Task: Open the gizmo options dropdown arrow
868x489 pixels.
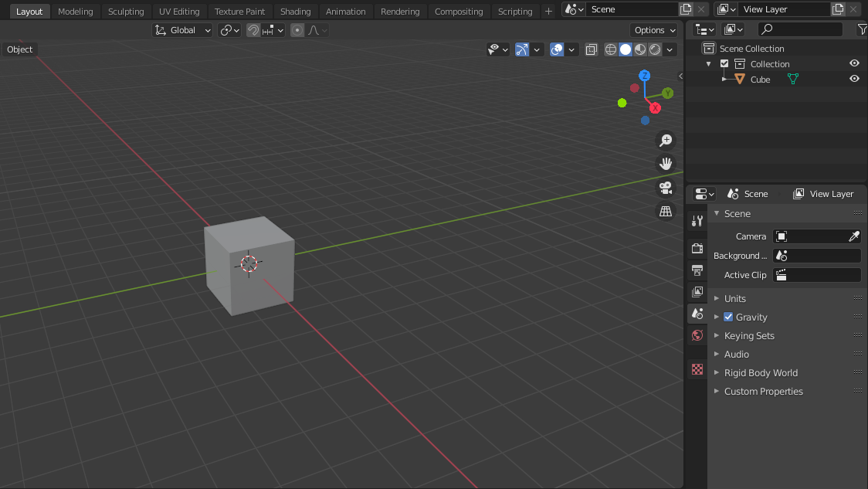Action: point(537,49)
